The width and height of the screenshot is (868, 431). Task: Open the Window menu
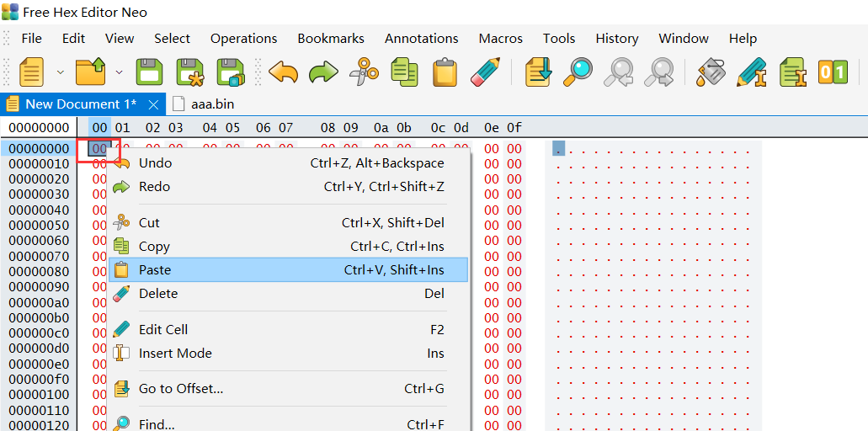(684, 38)
